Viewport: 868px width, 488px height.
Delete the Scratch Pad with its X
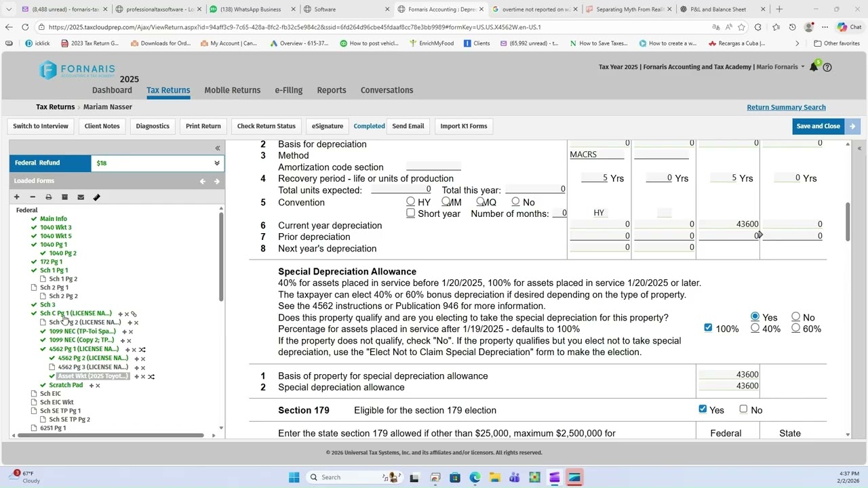(x=98, y=386)
